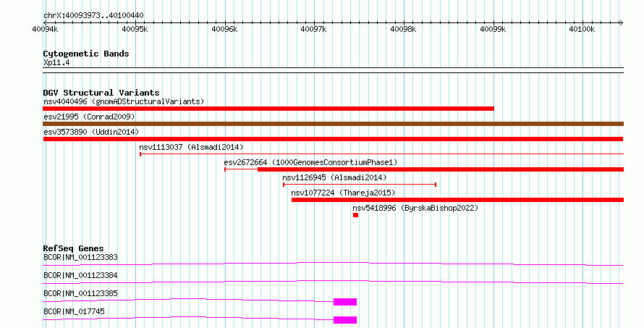
Task: Click the BCOR NM_017745 magenta exon block
Action: pos(345,320)
